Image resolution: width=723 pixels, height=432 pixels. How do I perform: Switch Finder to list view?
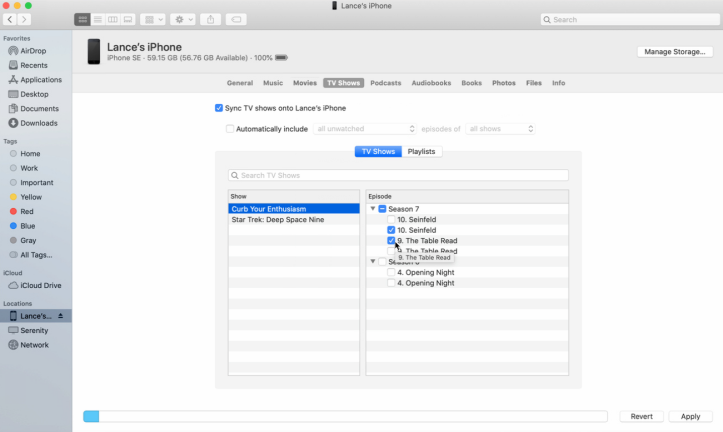click(97, 19)
